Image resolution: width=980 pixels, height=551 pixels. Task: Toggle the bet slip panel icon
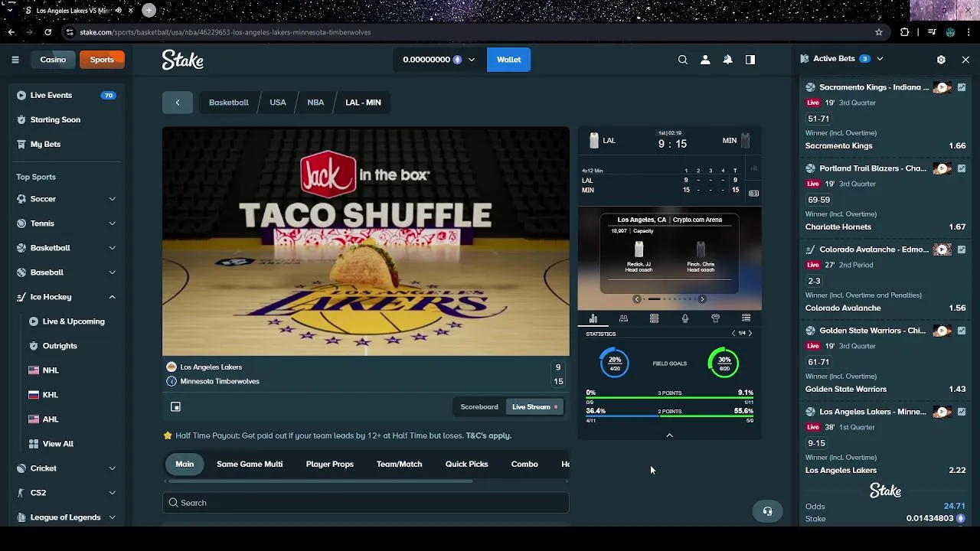[750, 60]
